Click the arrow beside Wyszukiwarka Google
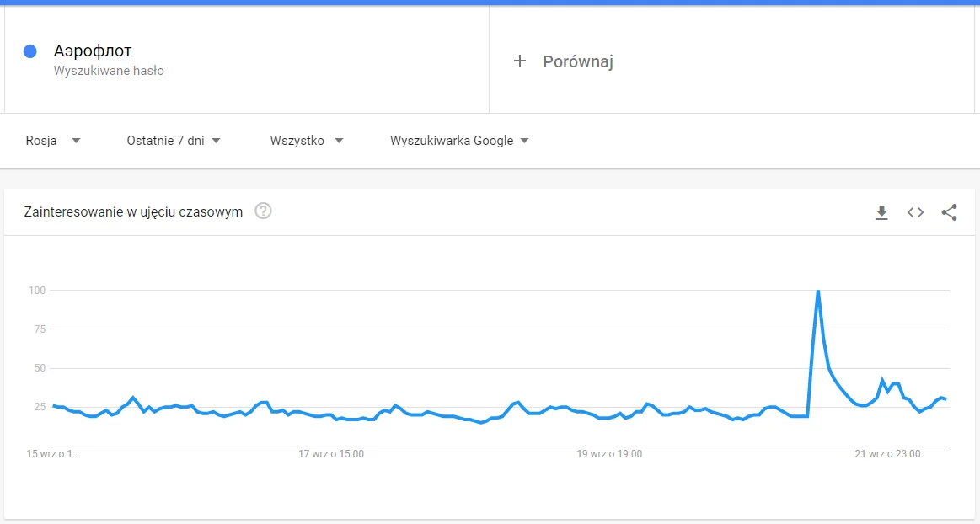 pyautogui.click(x=524, y=141)
